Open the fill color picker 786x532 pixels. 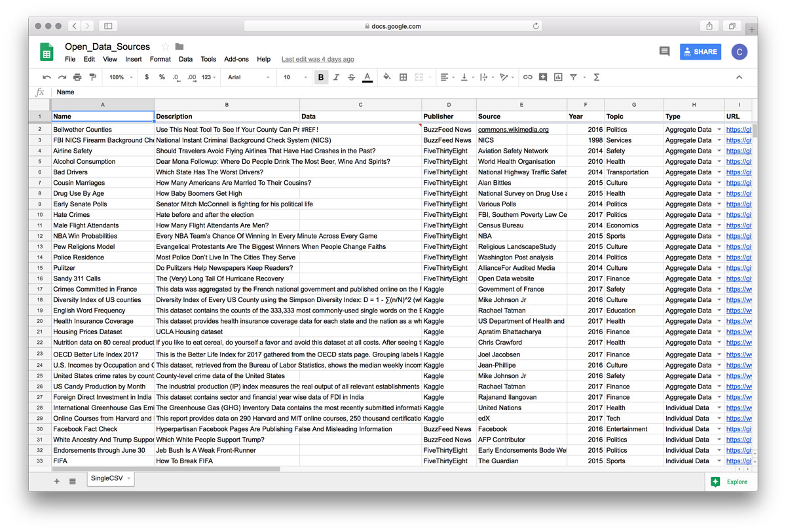(386, 77)
